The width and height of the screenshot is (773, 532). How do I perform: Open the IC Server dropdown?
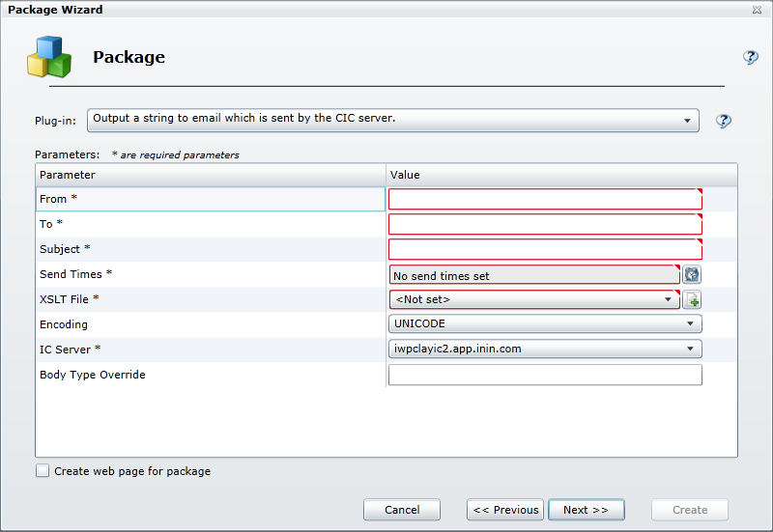[x=690, y=350]
